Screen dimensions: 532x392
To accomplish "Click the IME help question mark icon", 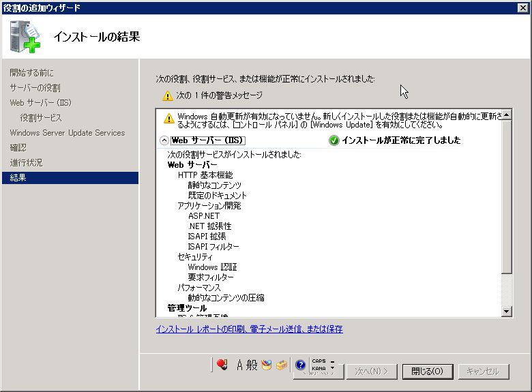I will click(x=300, y=365).
